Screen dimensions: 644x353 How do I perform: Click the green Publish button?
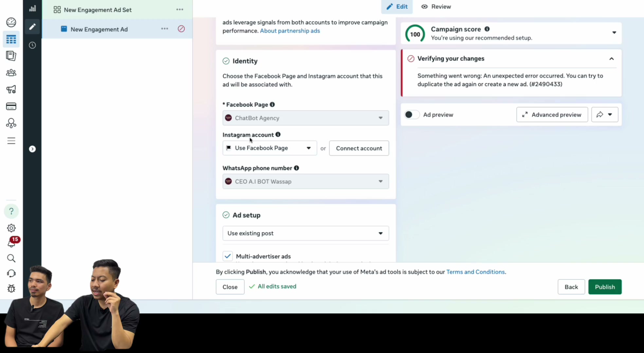point(605,287)
